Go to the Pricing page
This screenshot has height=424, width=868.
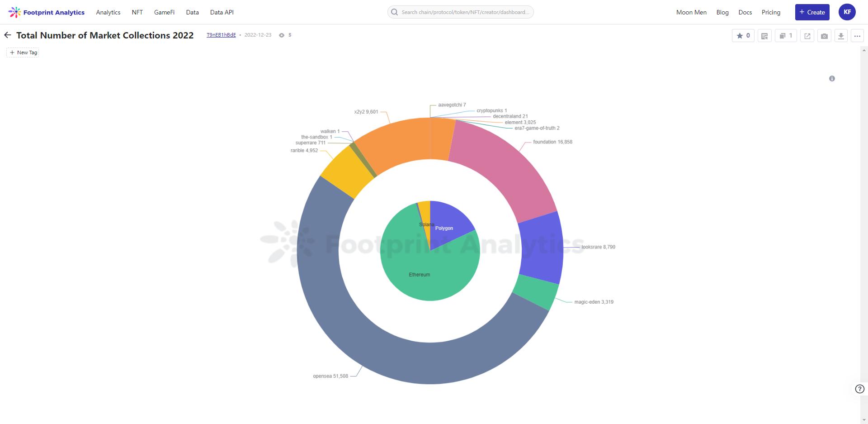(771, 12)
